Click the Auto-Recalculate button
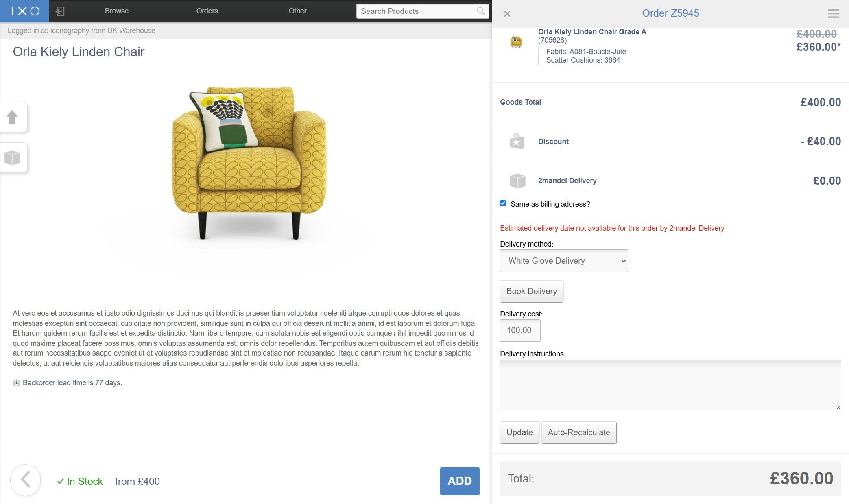This screenshot has width=849, height=504. coord(579,432)
